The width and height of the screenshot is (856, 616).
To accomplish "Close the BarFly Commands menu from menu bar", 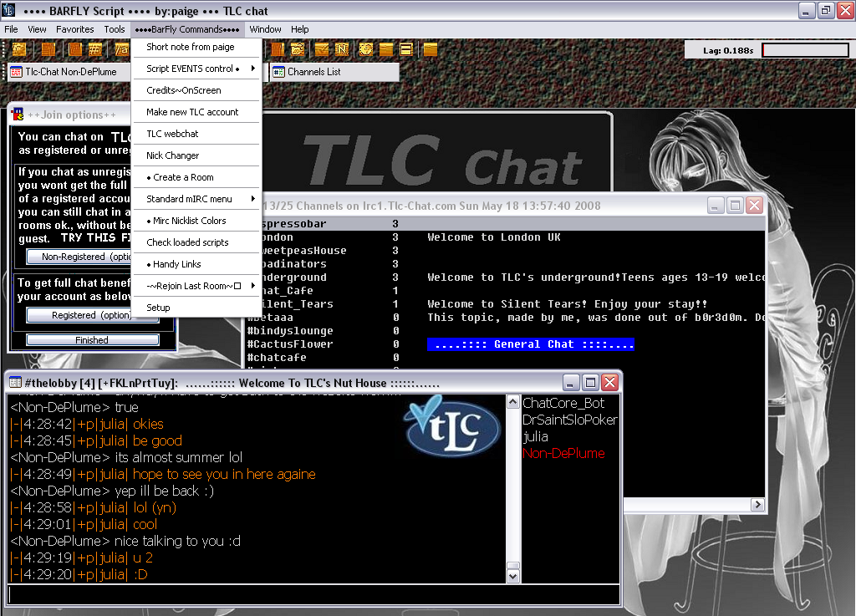I will click(x=187, y=29).
